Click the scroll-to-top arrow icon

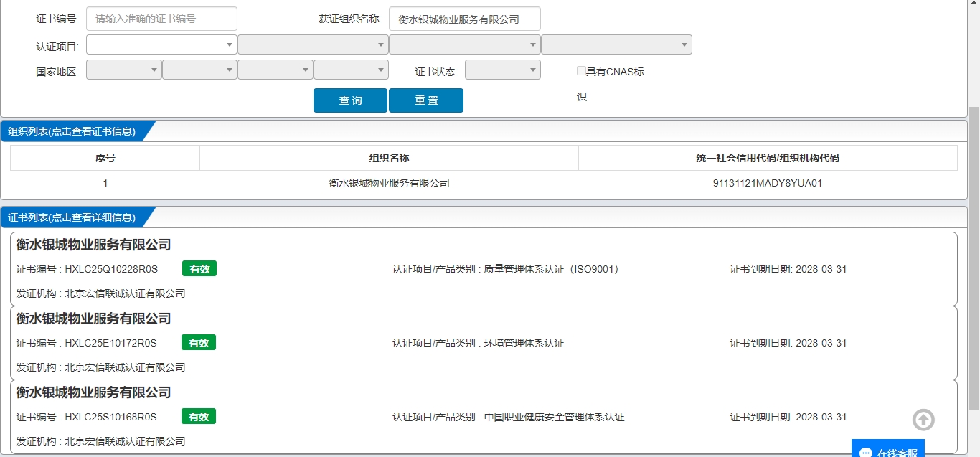(x=923, y=420)
